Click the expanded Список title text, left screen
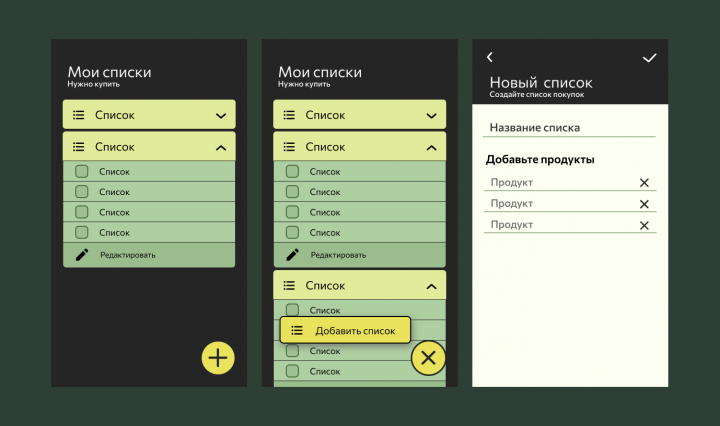 click(x=115, y=147)
